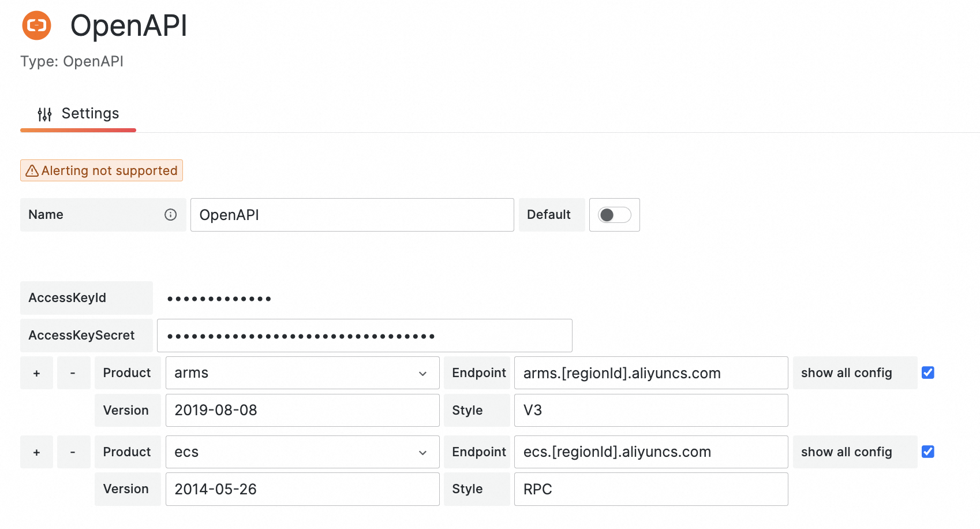
Task: Click the OpenAPI plugin logo icon
Action: click(x=36, y=25)
